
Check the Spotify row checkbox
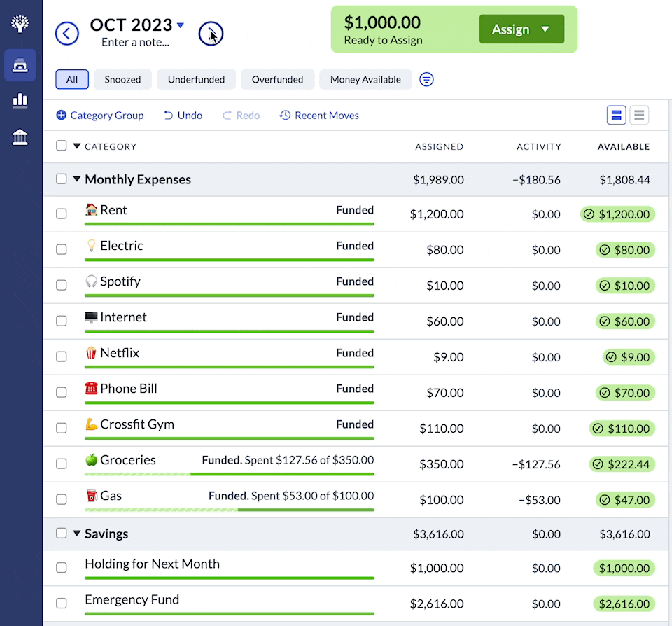(x=62, y=285)
